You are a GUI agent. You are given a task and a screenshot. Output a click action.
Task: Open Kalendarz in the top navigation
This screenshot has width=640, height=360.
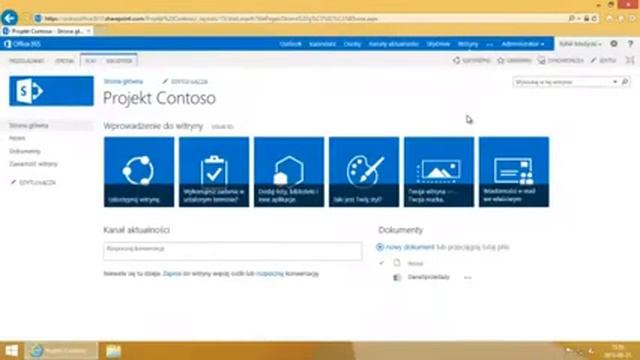click(x=322, y=44)
